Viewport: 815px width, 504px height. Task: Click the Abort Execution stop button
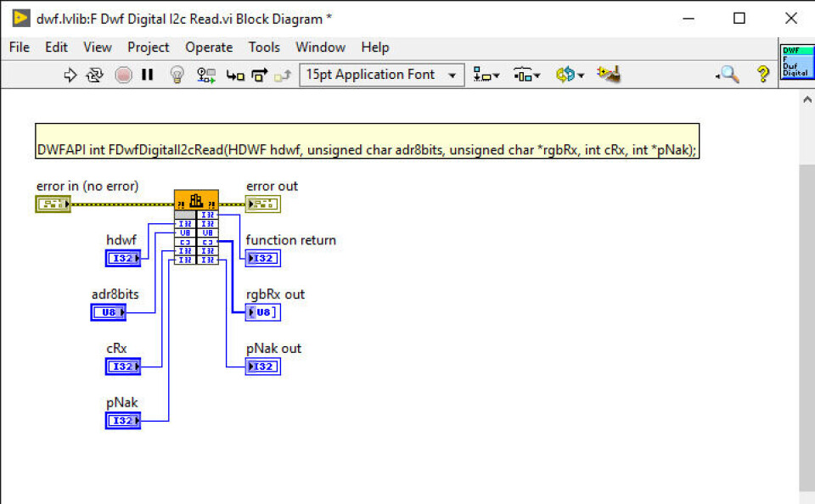pos(123,75)
